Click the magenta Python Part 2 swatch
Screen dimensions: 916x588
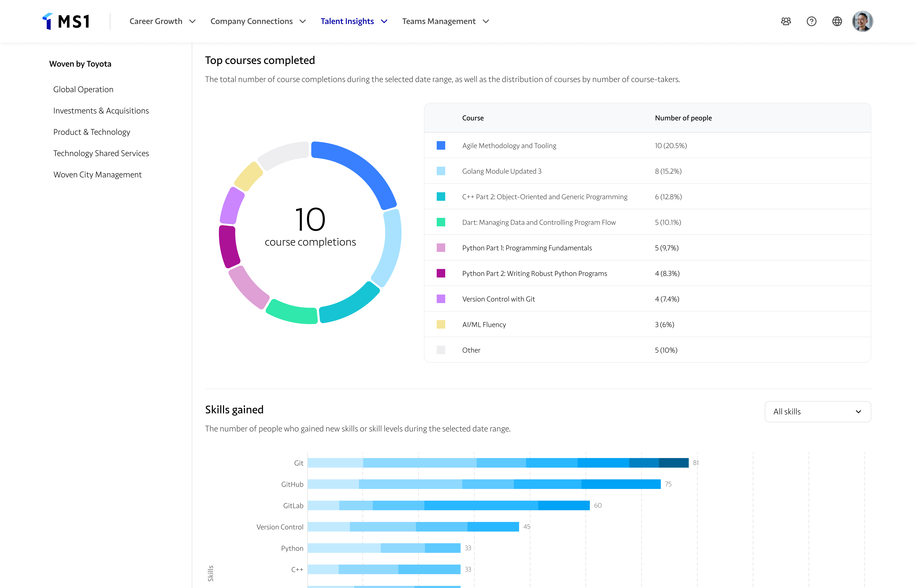point(441,273)
